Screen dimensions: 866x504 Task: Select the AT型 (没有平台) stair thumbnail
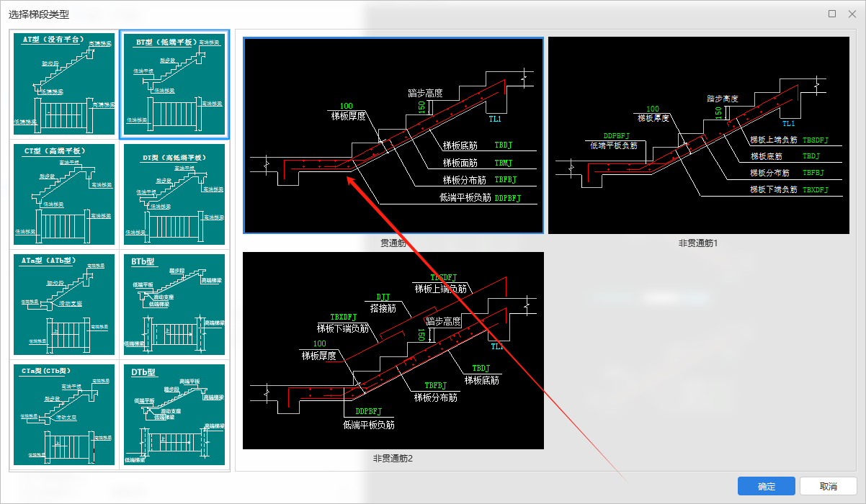64,84
